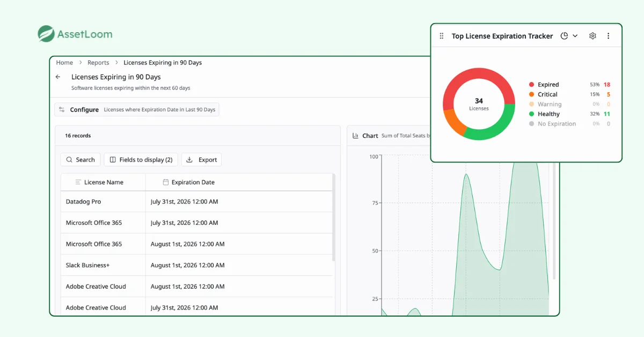Open the Home breadcrumb

[64, 63]
